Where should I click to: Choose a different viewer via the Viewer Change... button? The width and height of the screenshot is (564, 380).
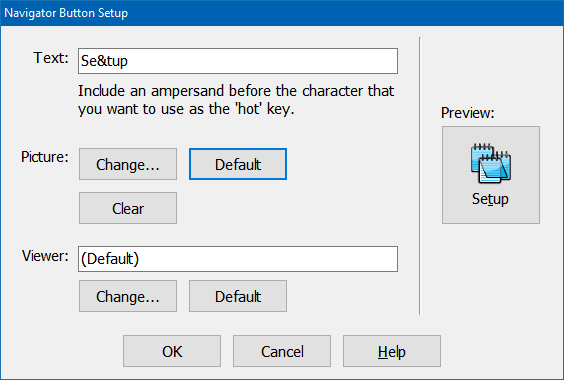(x=128, y=296)
